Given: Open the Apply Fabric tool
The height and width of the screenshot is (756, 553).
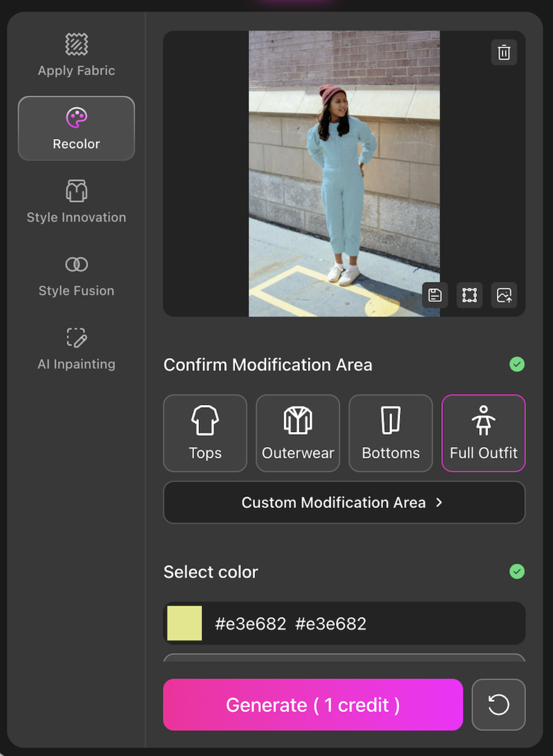Looking at the screenshot, I should (76, 55).
